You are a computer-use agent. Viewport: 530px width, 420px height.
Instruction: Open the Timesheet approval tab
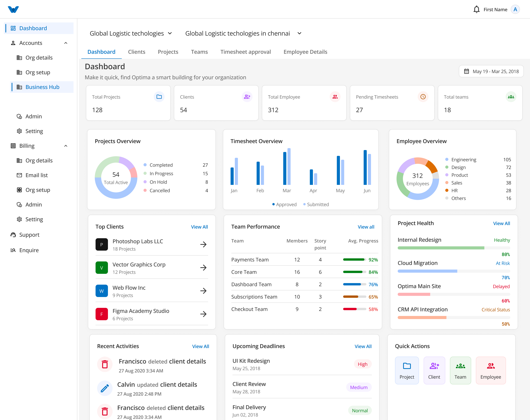245,52
